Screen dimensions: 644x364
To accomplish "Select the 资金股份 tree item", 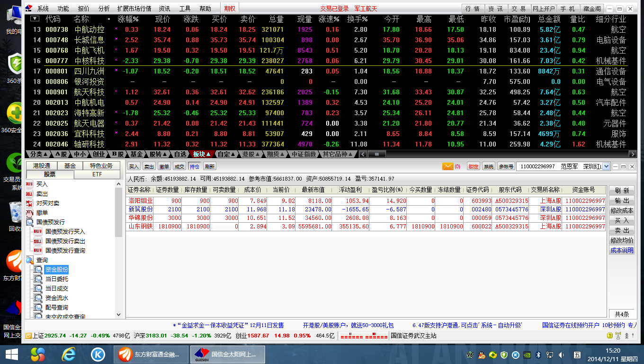I will pos(56,270).
